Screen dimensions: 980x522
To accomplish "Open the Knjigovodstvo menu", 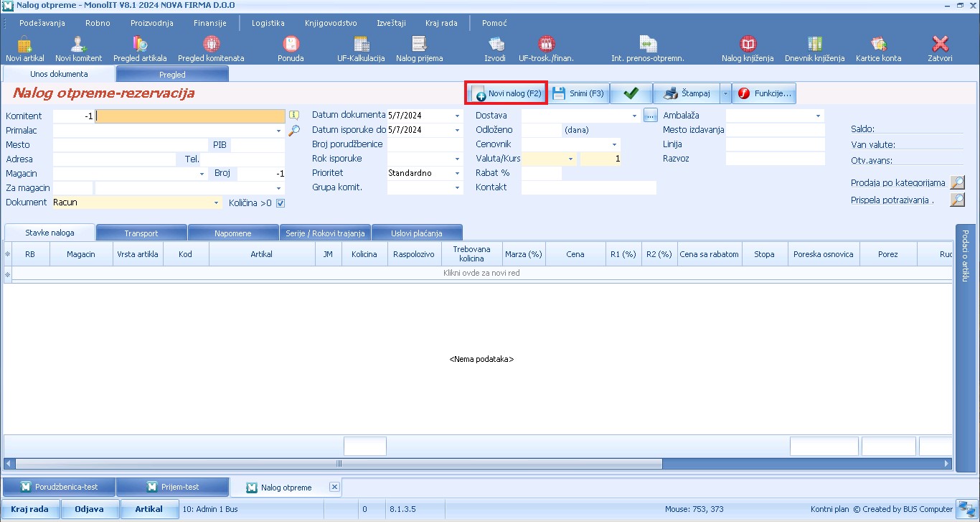I will (x=331, y=23).
